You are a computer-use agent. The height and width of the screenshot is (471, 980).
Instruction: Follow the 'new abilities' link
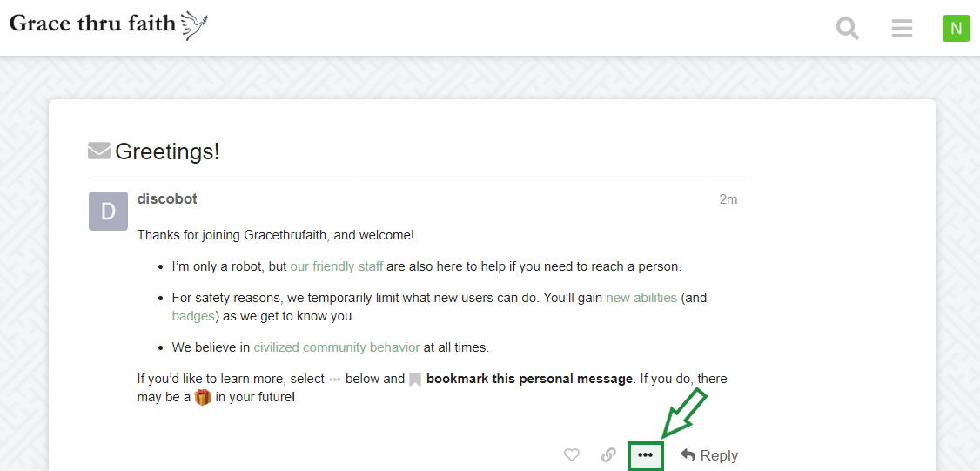641,298
